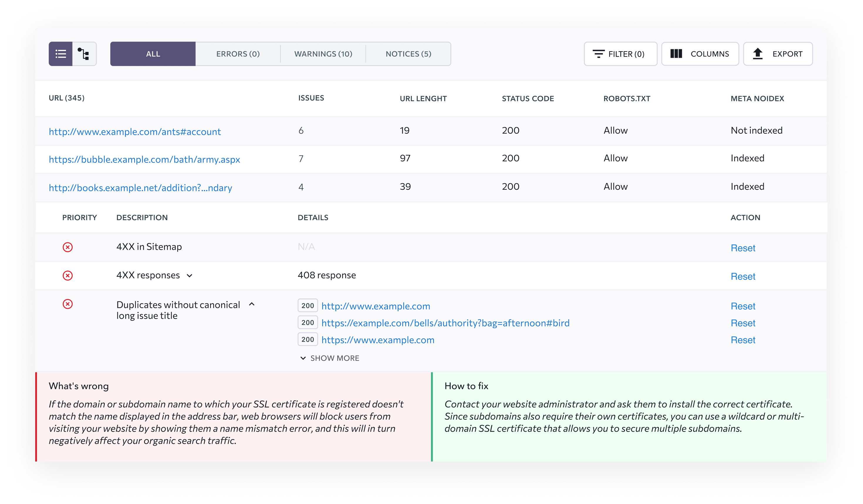Click the PRIORITY column header
Viewport: 863px width, 504px height.
(x=80, y=218)
